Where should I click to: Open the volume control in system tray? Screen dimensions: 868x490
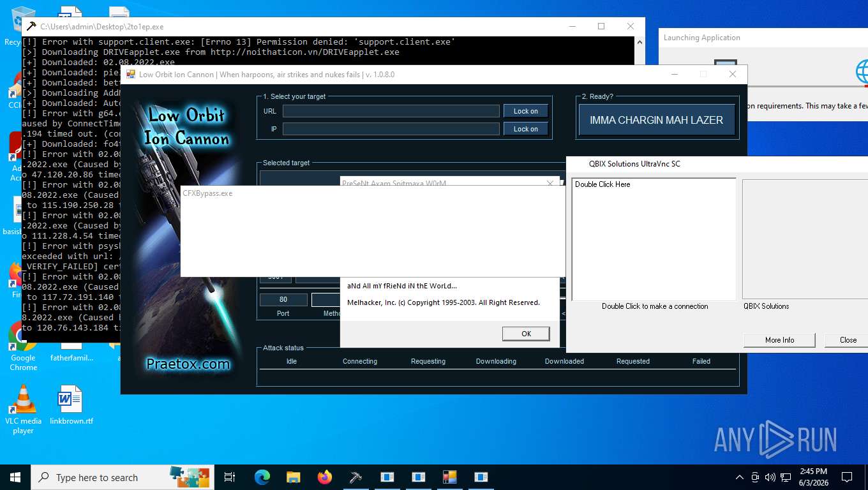tap(770, 477)
